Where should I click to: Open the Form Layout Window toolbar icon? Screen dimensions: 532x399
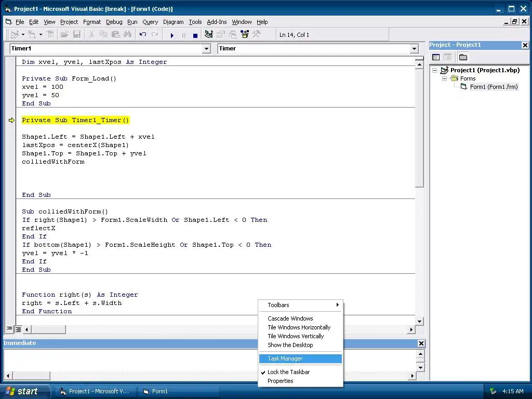(x=232, y=34)
